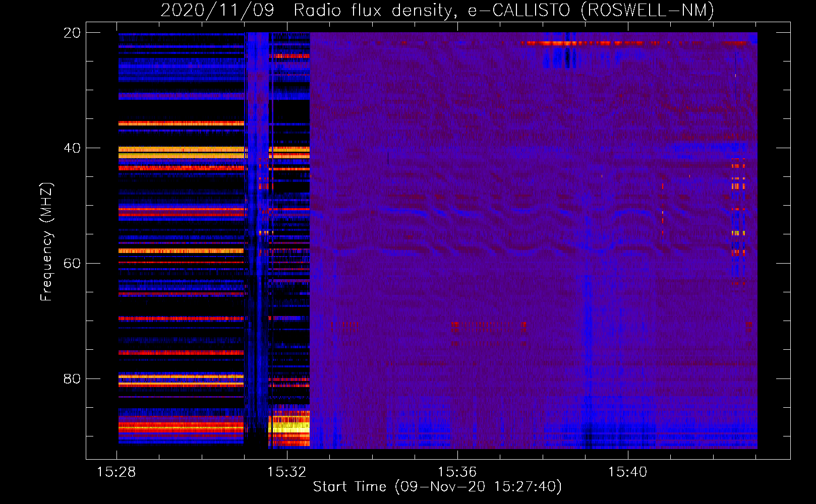Screen dimensions: 816x504
Task: Click ROSWELL-NM station name in title
Action: pyautogui.click(x=647, y=10)
